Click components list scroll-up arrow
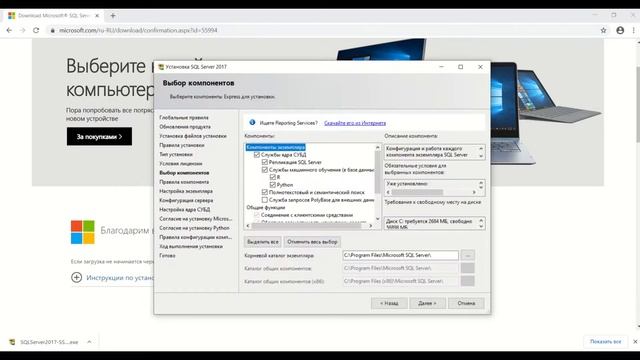 378,147
